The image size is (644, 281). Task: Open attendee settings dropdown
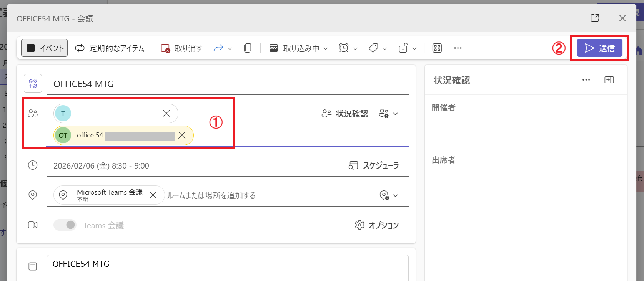(388, 114)
